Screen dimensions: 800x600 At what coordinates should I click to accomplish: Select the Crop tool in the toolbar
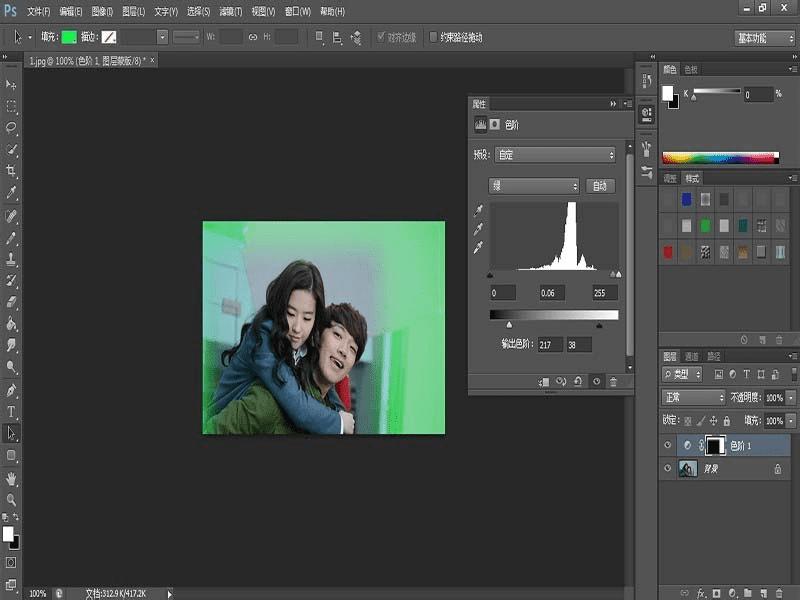tap(12, 171)
